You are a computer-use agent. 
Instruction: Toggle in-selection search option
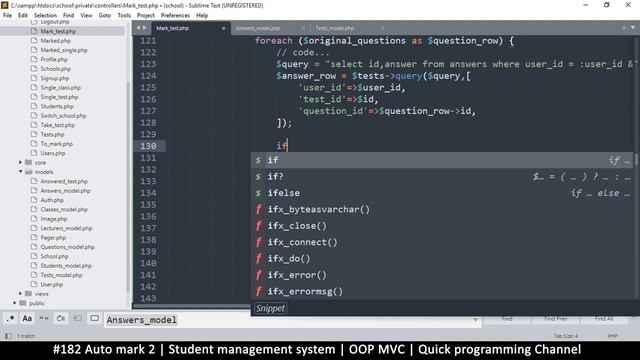point(78,318)
